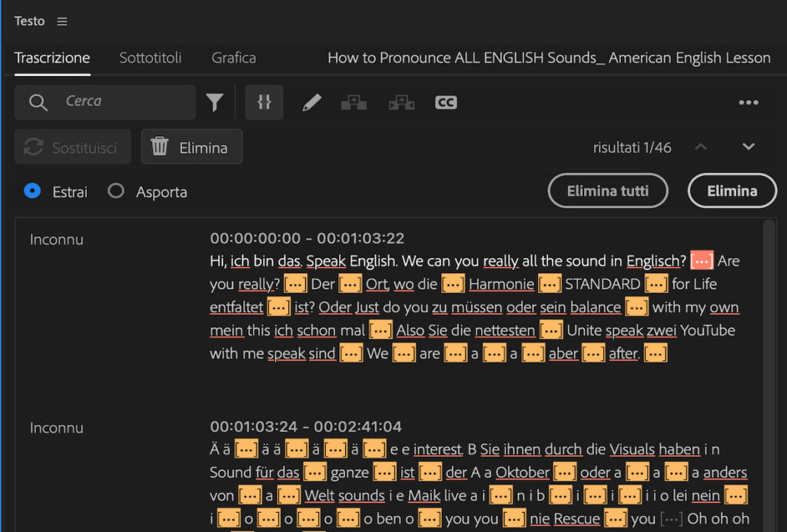Activate the pencil edit tool
The height and width of the screenshot is (532, 787).
click(x=311, y=101)
